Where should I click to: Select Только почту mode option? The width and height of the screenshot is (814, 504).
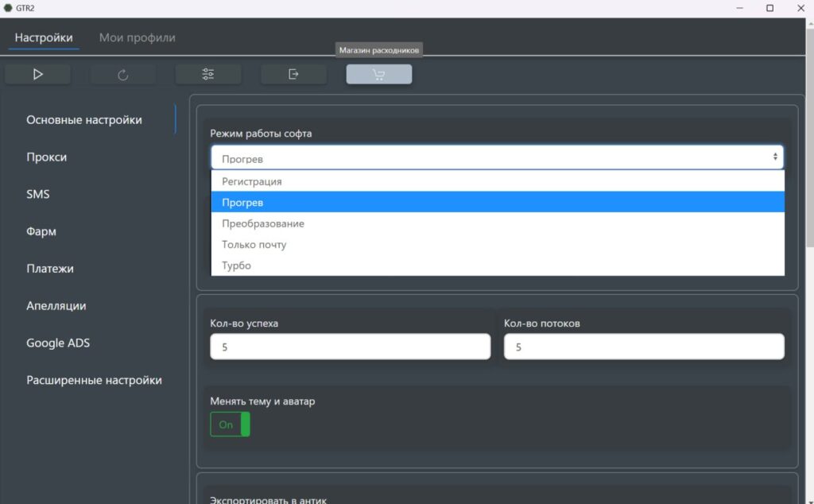point(498,244)
